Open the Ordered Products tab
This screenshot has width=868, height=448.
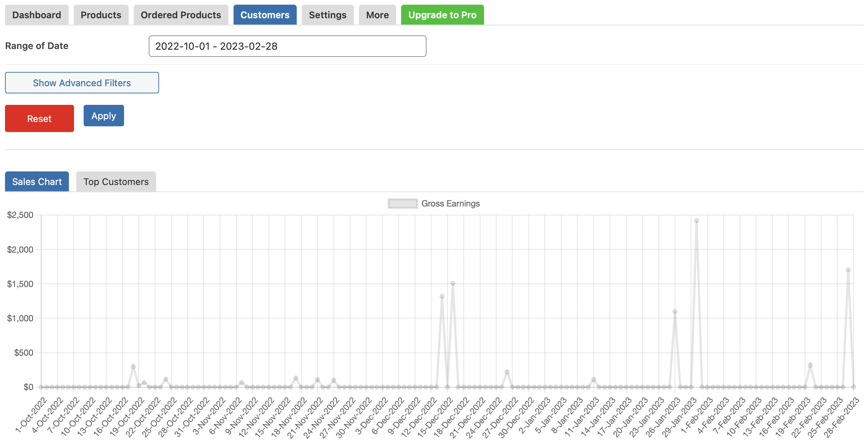(181, 15)
